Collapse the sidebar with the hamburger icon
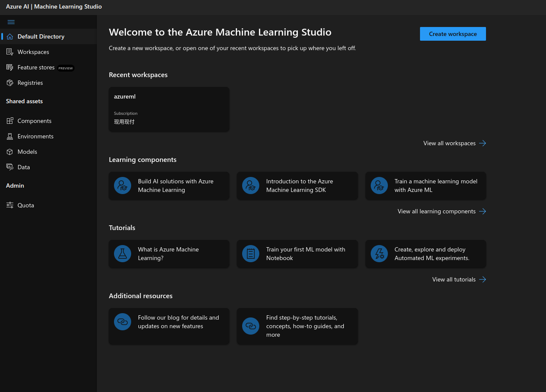Screen dimensions: 546x392 coord(11,22)
